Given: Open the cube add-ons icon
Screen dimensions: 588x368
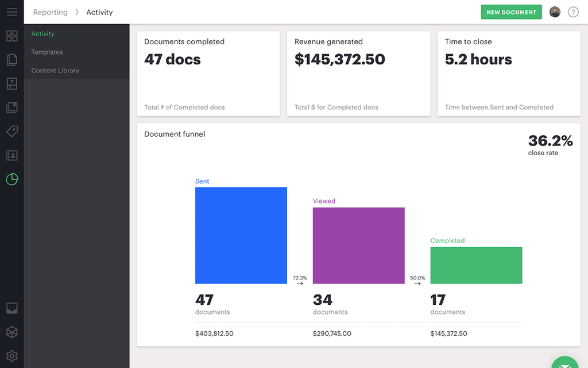Looking at the screenshot, I should pyautogui.click(x=11, y=332).
